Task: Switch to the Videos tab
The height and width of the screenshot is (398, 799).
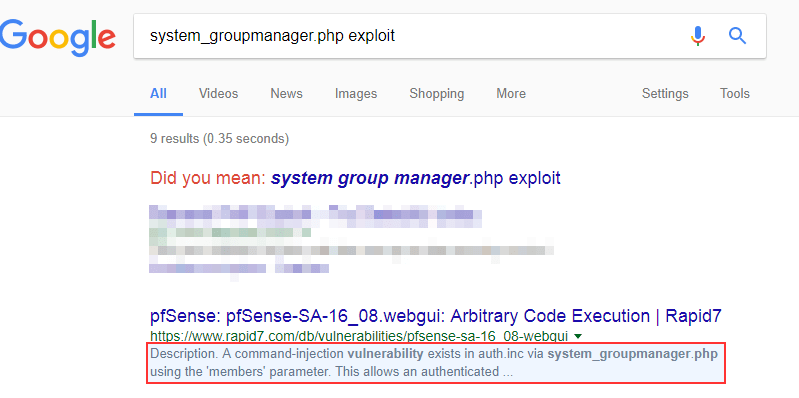Action: pos(218,94)
